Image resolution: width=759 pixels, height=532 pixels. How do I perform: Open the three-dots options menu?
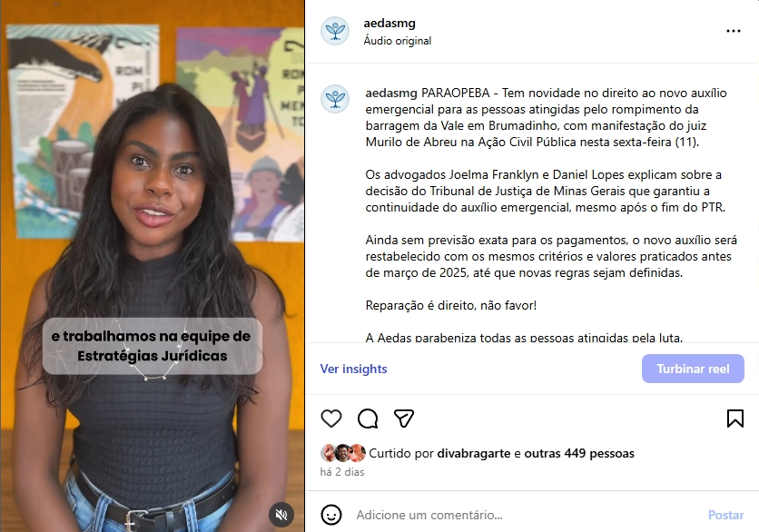(734, 31)
